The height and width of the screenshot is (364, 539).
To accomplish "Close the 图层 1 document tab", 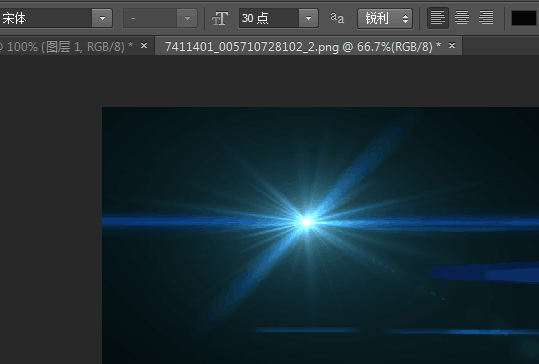I will click(x=144, y=45).
